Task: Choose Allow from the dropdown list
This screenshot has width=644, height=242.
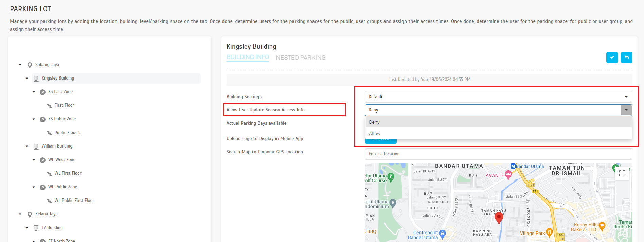Action: [x=375, y=134]
